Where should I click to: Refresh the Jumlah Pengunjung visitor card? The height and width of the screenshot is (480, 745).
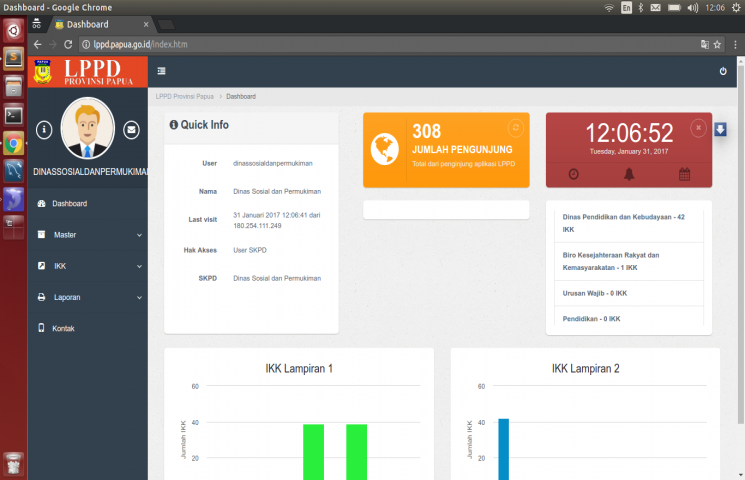click(x=515, y=127)
